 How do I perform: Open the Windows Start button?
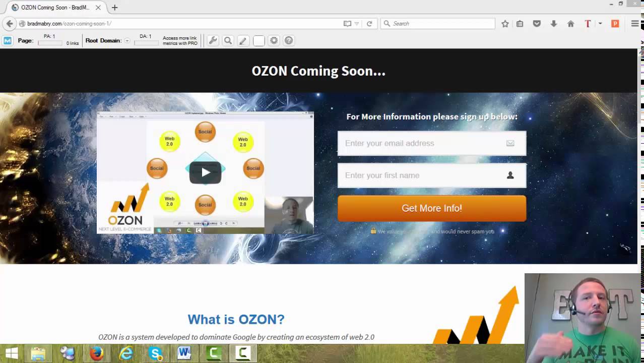(x=11, y=353)
